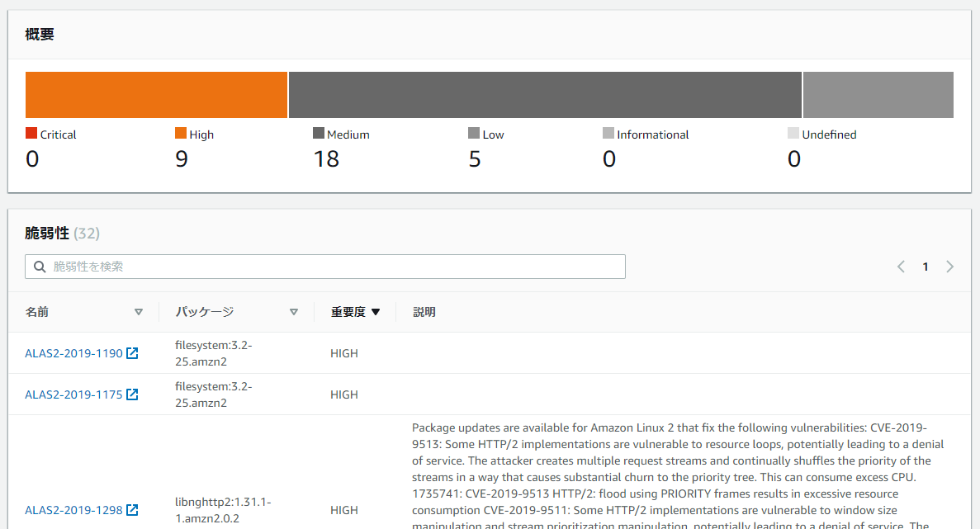Select the light gray Low severity bar

coord(878,95)
